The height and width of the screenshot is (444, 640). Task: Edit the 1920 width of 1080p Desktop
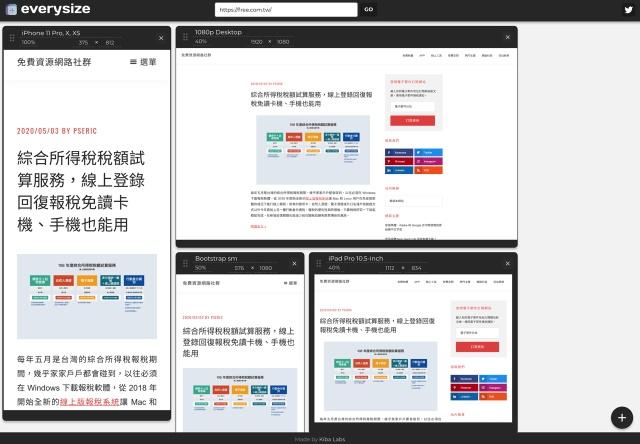pyautogui.click(x=256, y=42)
